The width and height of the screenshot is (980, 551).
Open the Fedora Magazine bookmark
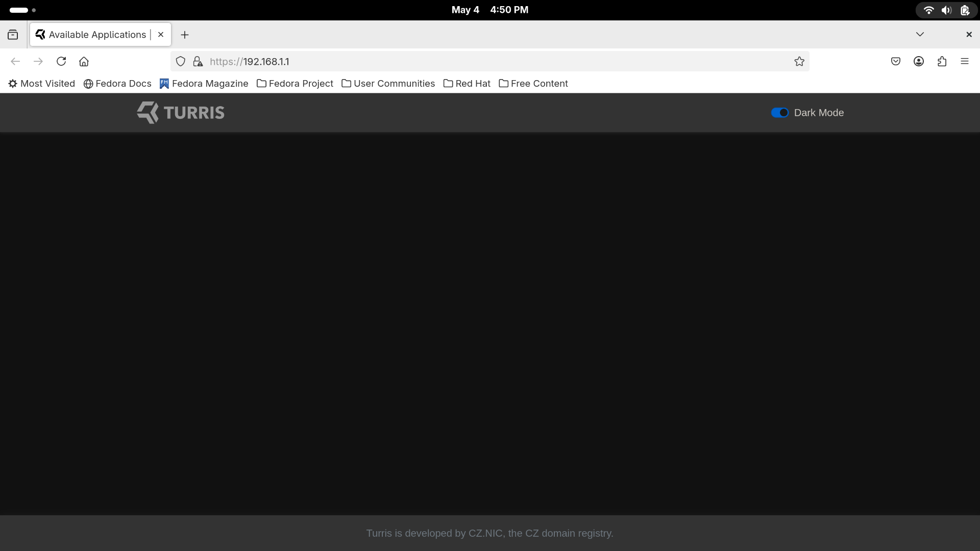tap(204, 84)
